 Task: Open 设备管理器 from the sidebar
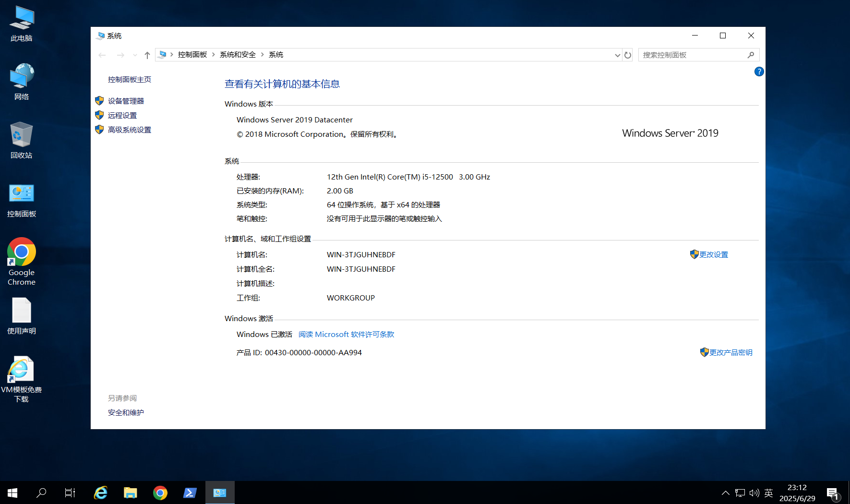click(126, 101)
